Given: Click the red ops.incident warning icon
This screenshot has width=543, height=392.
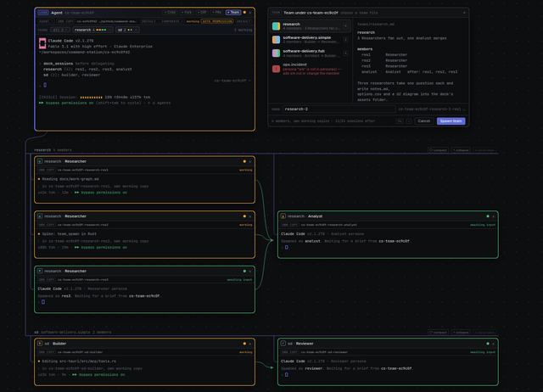Looking at the screenshot, I should click(276, 69).
